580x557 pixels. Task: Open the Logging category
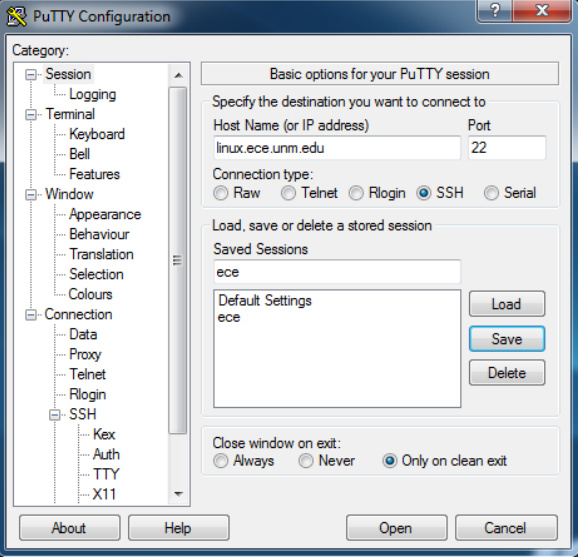click(x=92, y=95)
